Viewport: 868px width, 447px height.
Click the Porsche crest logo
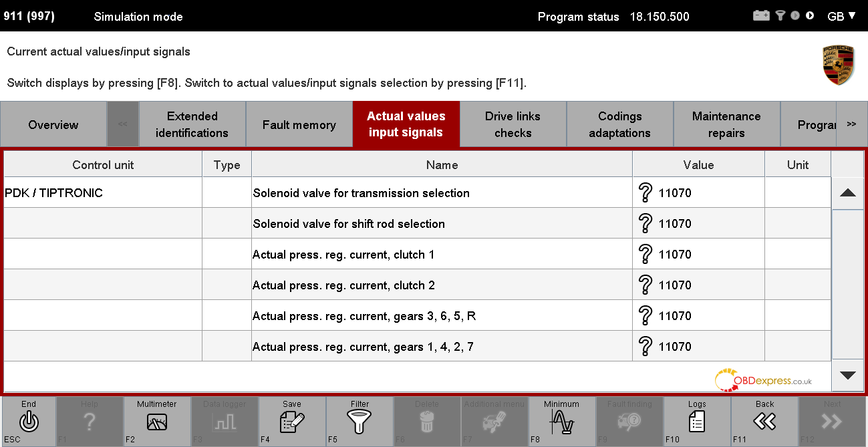tap(838, 65)
